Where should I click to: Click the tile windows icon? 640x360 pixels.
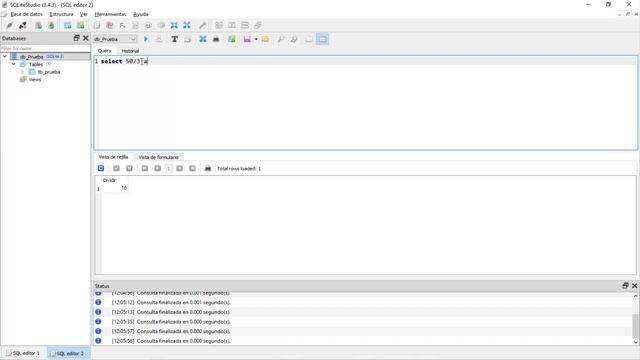219,25
